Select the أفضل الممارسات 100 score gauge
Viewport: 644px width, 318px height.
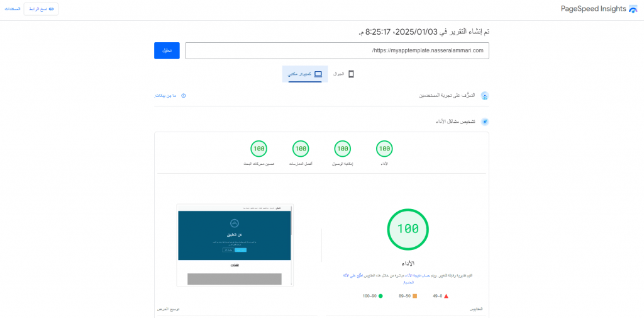[301, 149]
